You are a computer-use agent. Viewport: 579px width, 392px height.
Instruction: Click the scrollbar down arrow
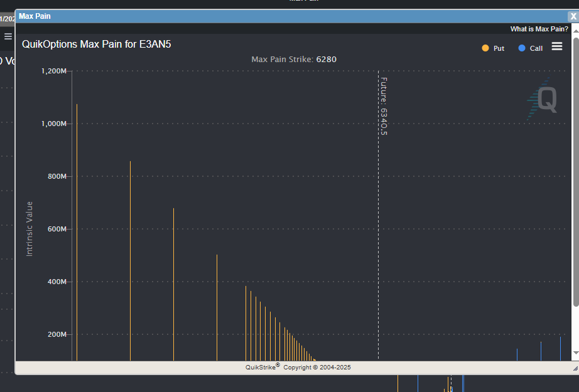pos(576,353)
